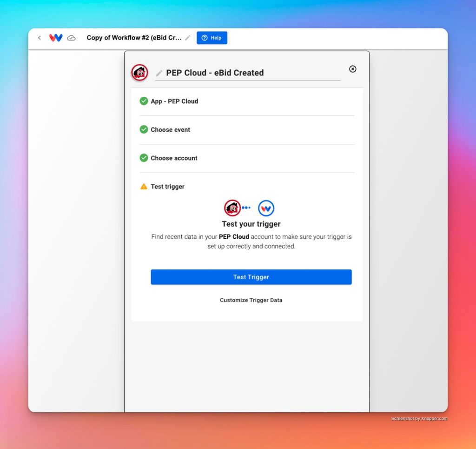Click the PEP Cloud app logo in panel header

139,73
